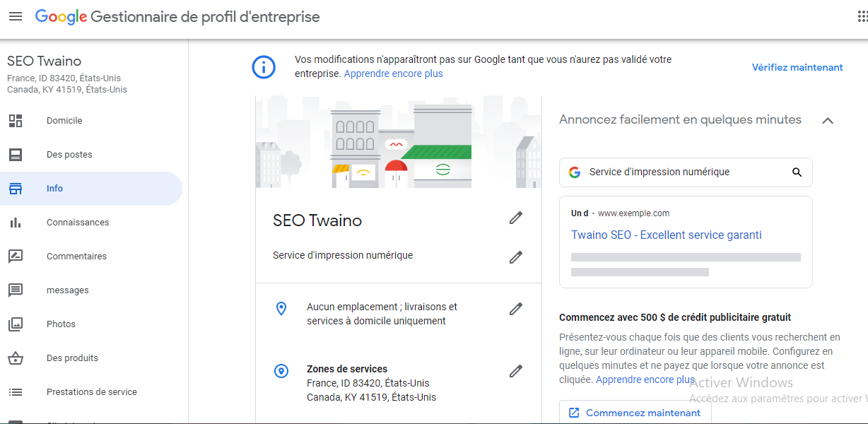Image resolution: width=868 pixels, height=424 pixels.
Task: Click the Commentaires review icon
Action: [x=16, y=257]
